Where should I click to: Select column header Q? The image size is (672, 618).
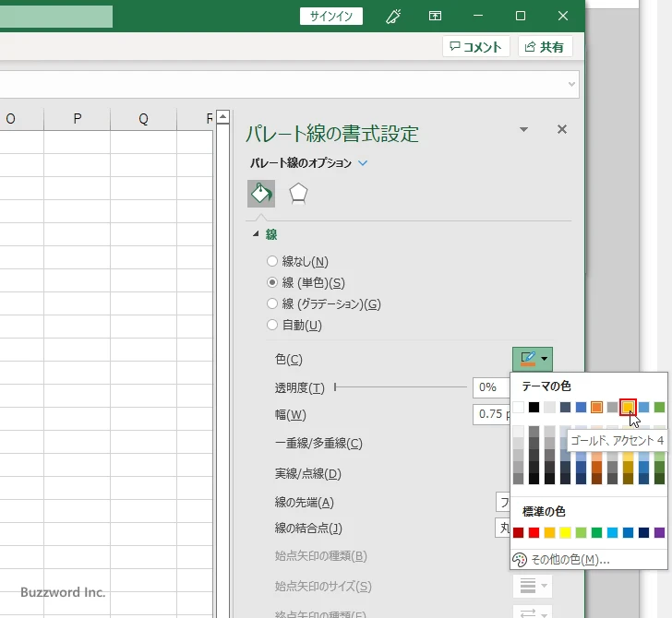(x=144, y=119)
